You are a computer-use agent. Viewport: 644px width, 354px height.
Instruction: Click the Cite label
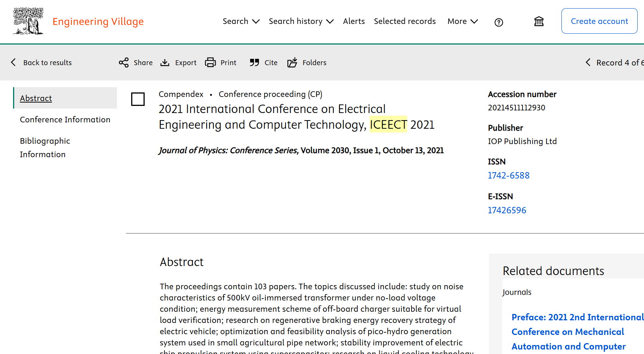(x=271, y=62)
